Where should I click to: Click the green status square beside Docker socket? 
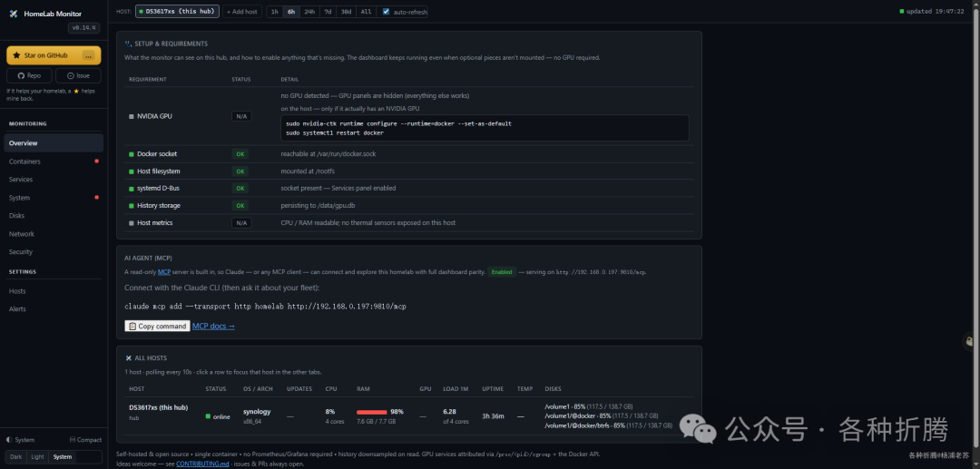pos(132,153)
